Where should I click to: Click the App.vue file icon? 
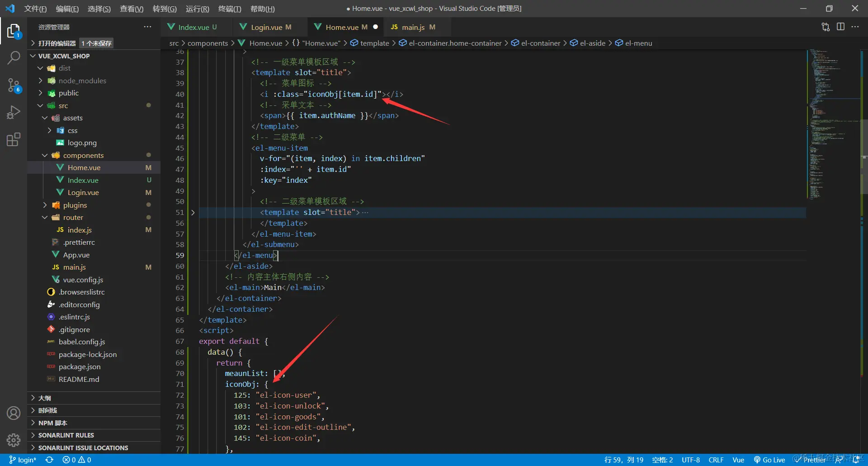pyautogui.click(x=56, y=255)
